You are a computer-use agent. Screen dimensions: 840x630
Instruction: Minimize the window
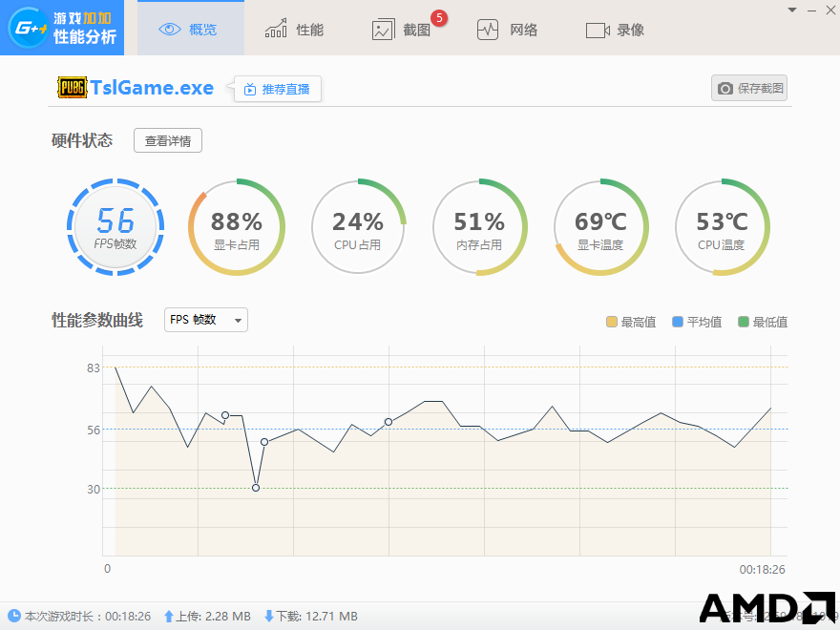811,10
